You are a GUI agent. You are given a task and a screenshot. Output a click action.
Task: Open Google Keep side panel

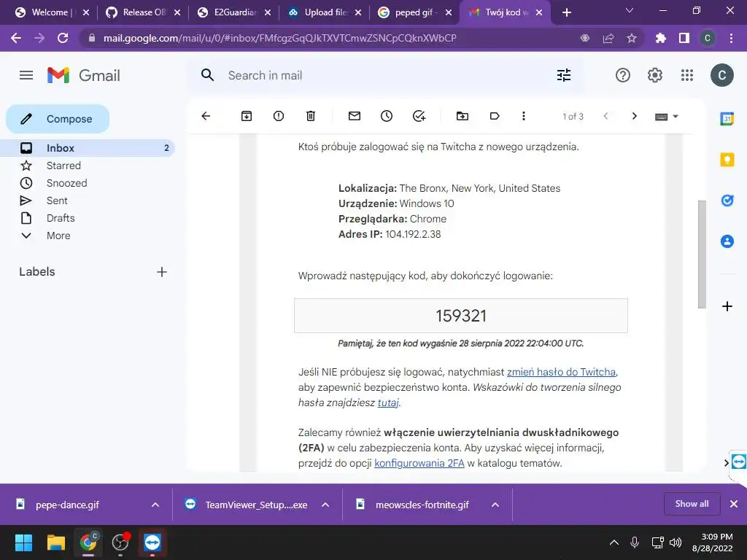tap(727, 160)
